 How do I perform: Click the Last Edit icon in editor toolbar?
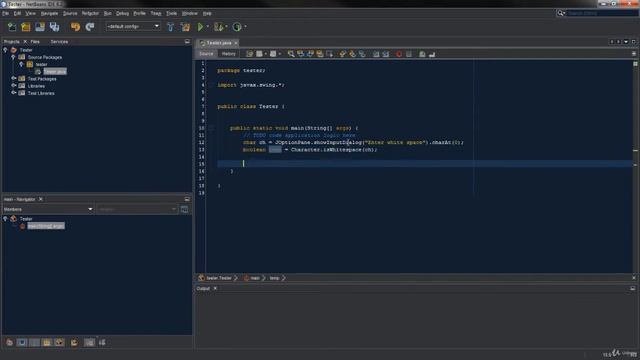point(249,54)
